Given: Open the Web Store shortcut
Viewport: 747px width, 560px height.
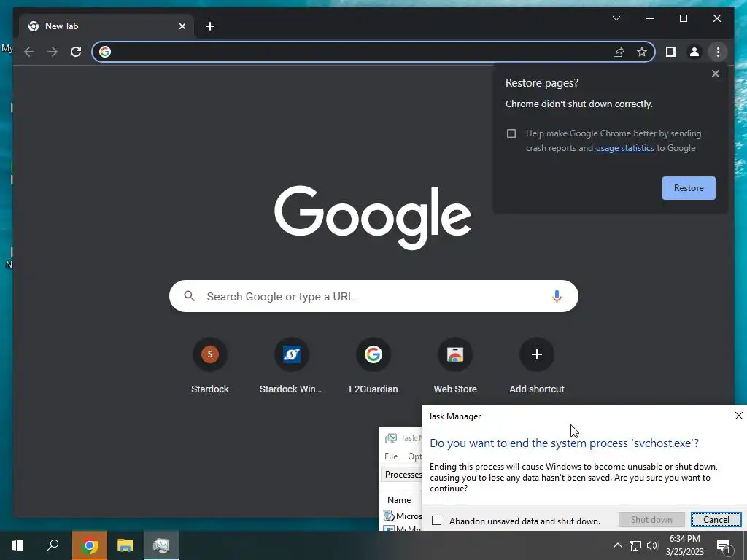Looking at the screenshot, I should click(x=455, y=366).
